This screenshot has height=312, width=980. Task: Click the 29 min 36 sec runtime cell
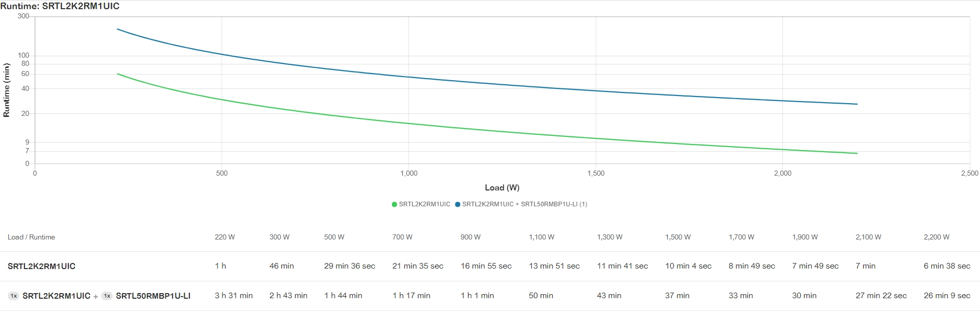point(349,266)
